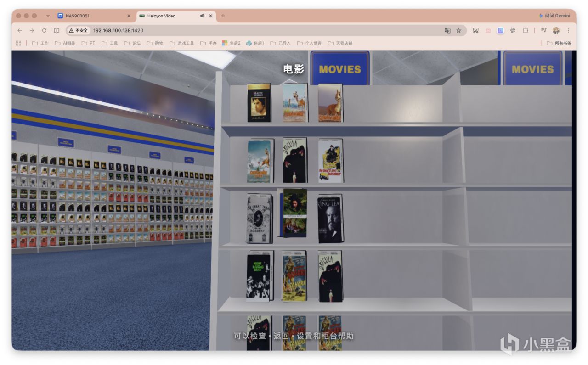Open the PT bookmark folder

(88, 43)
